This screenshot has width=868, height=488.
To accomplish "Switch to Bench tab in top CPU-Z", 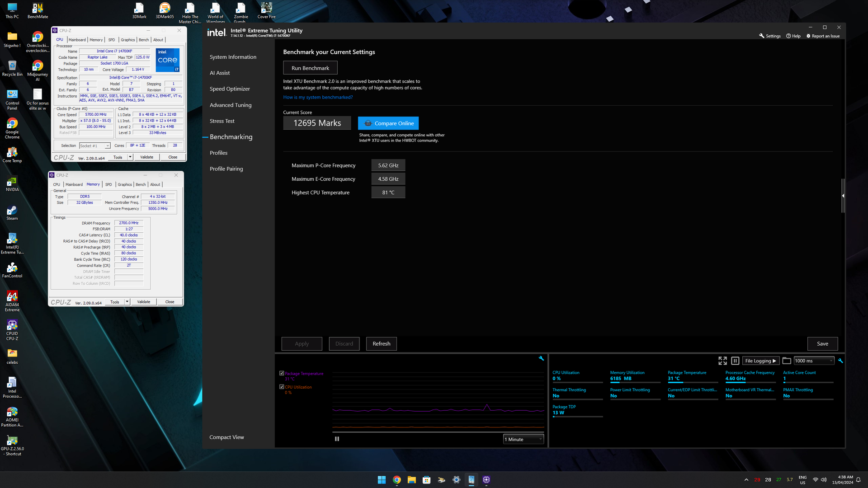I will (x=144, y=40).
